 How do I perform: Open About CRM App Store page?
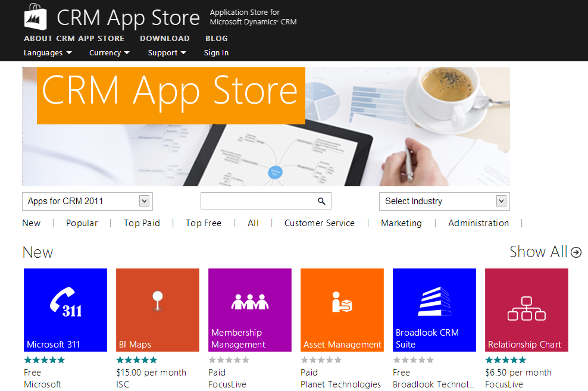coord(74,39)
